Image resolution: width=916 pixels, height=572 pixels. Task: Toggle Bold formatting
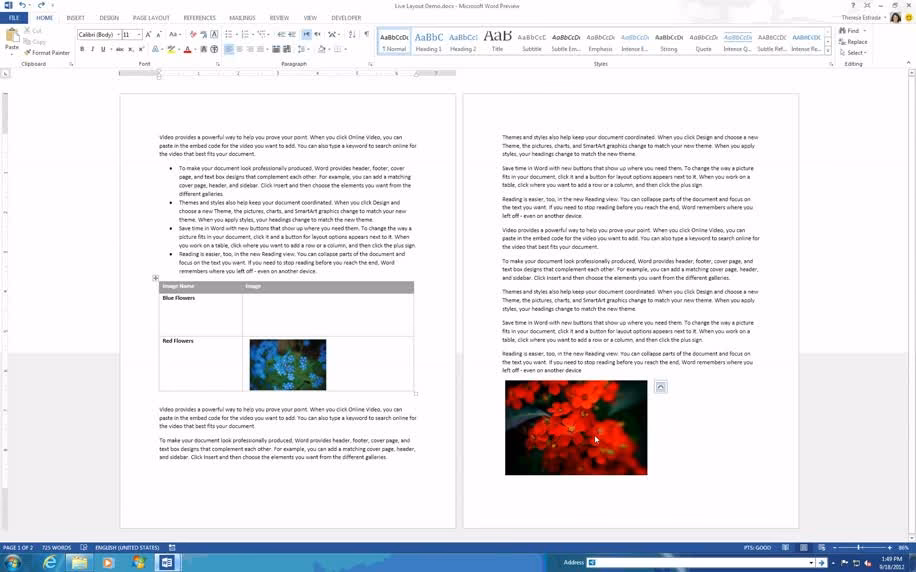[x=82, y=49]
